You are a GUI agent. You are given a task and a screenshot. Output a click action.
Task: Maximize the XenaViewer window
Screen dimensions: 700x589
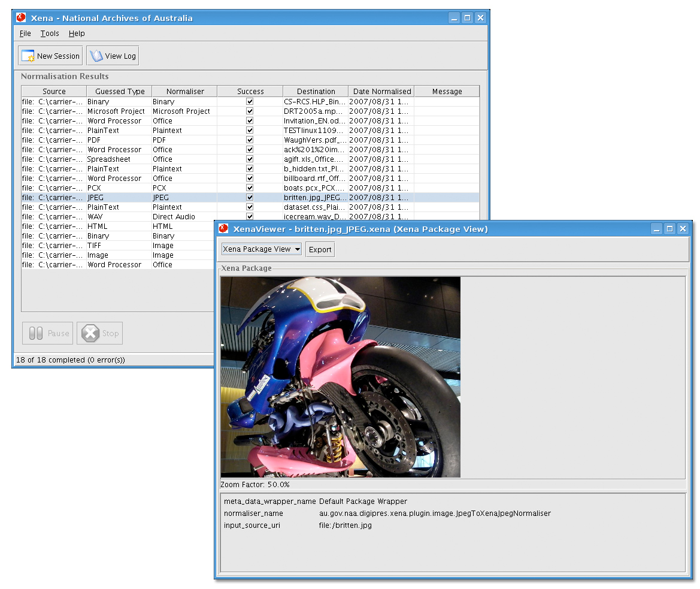tap(670, 229)
